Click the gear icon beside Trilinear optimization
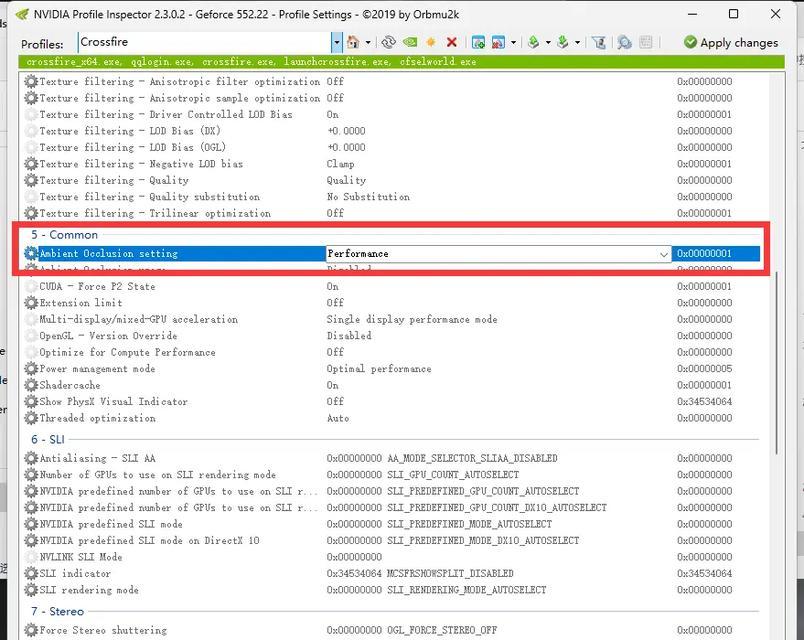804x640 pixels. point(31,213)
